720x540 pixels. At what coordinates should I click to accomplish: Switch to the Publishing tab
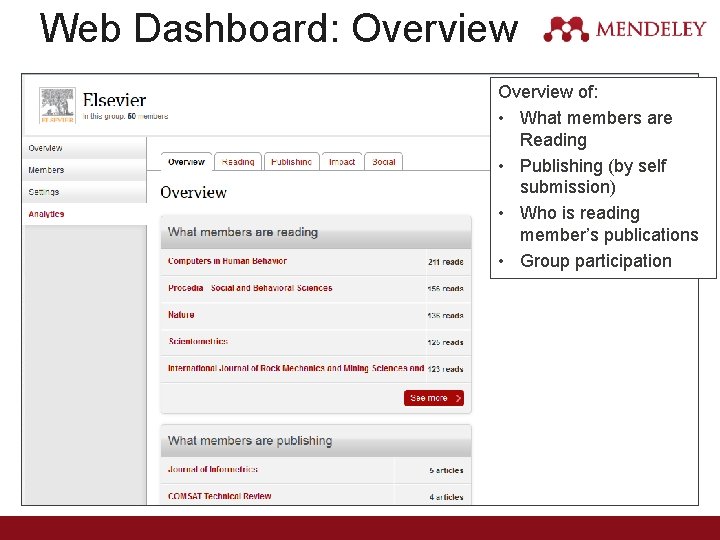click(292, 162)
